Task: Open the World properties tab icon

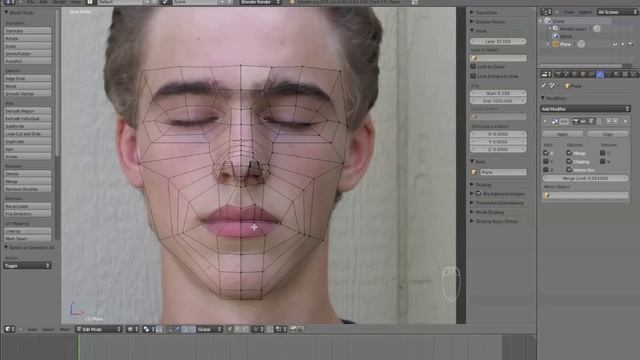Action: 575,74
